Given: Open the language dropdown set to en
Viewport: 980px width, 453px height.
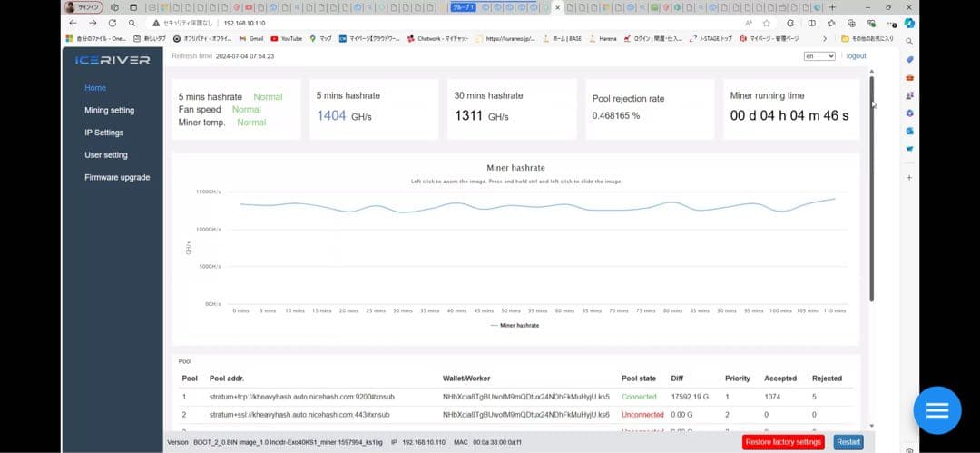Looking at the screenshot, I should point(818,56).
